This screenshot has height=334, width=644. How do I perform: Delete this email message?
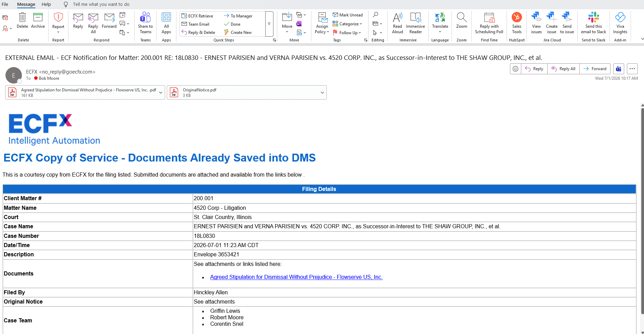[x=22, y=21]
